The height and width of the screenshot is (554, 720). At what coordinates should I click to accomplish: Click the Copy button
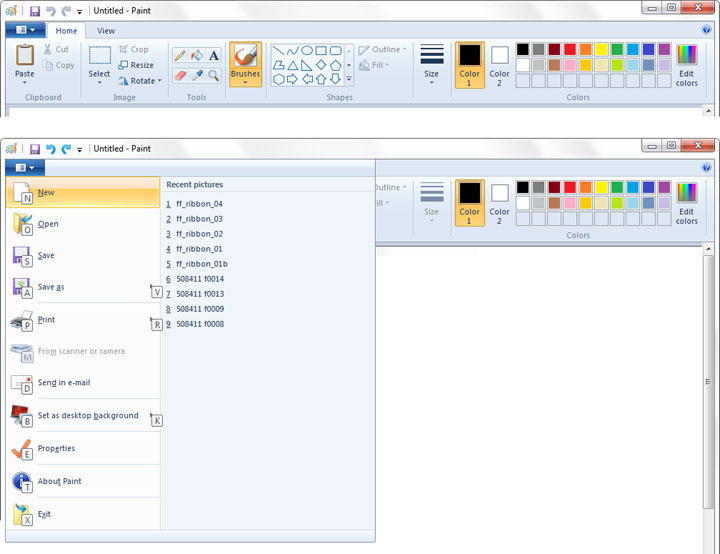tap(58, 65)
